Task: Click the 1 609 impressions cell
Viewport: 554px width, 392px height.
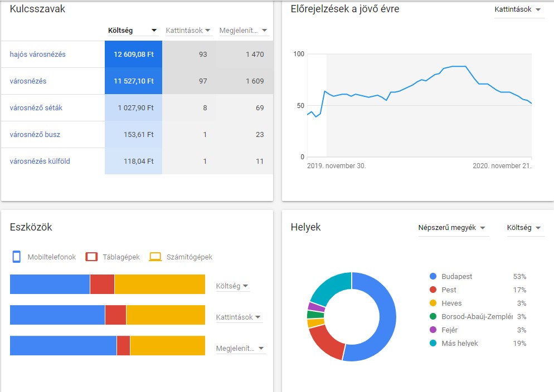Action: coord(245,81)
